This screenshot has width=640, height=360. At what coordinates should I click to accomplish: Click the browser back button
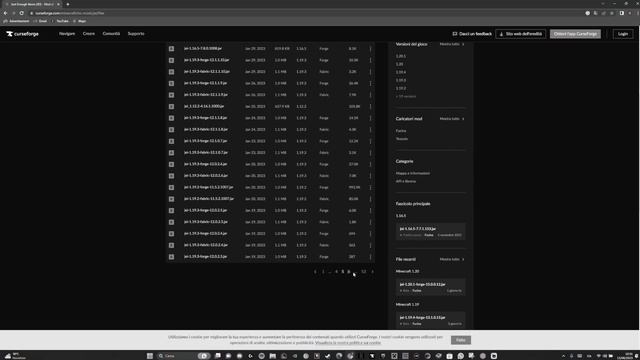pos(5,13)
